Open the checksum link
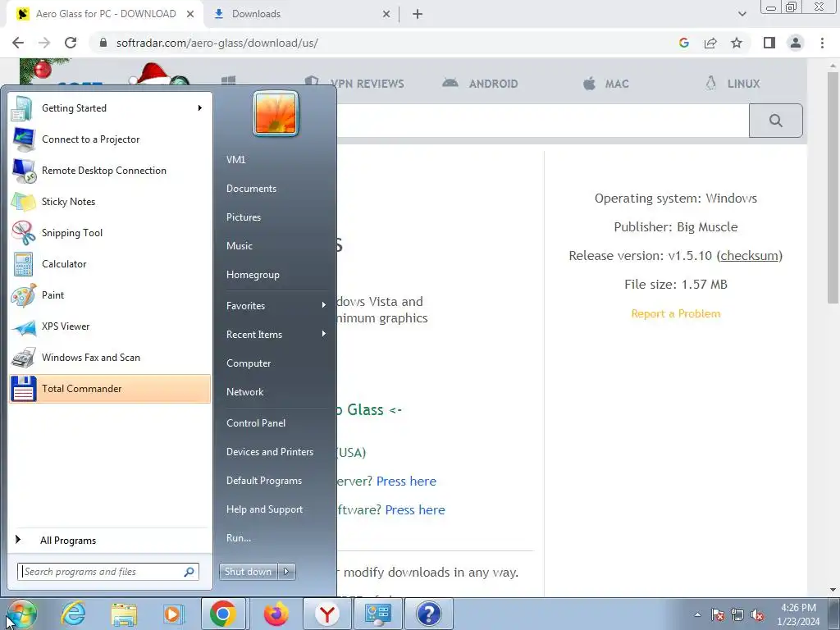 (x=749, y=256)
